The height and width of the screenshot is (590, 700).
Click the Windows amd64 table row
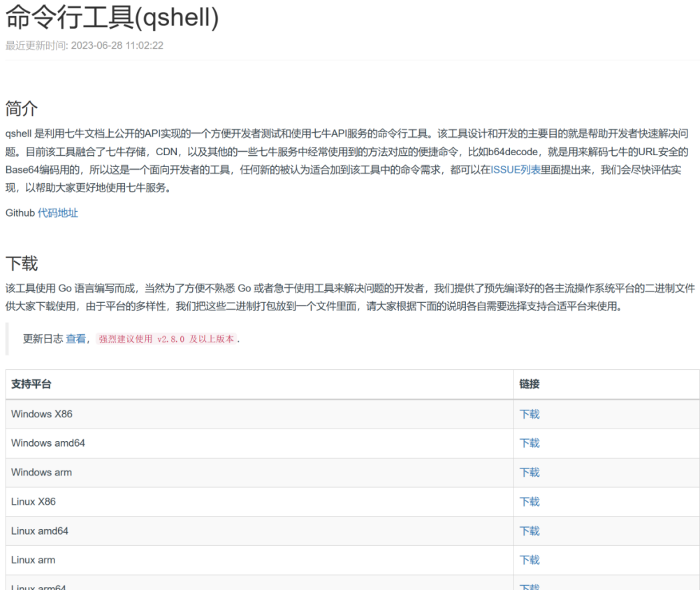click(x=279, y=442)
